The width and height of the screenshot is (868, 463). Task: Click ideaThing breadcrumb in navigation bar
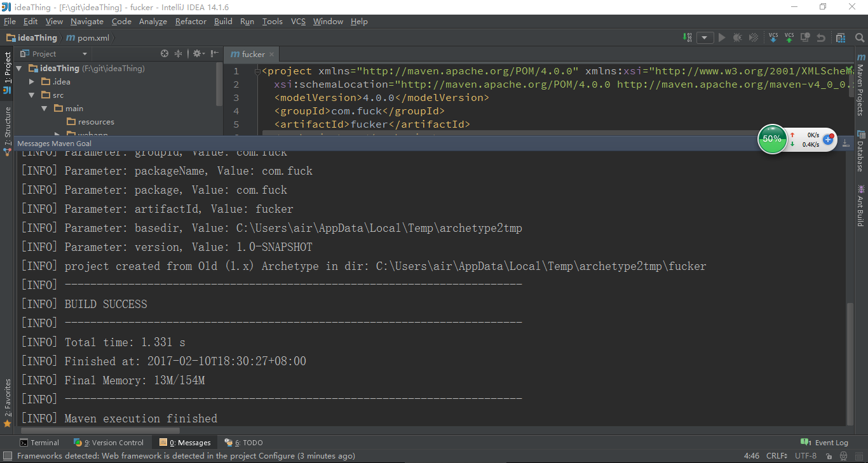(32, 37)
